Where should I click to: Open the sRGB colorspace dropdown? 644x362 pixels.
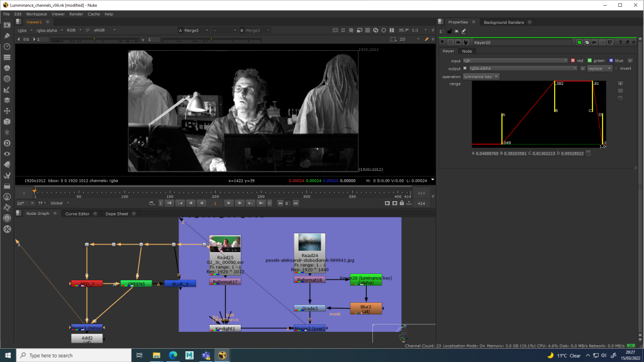[x=105, y=30]
